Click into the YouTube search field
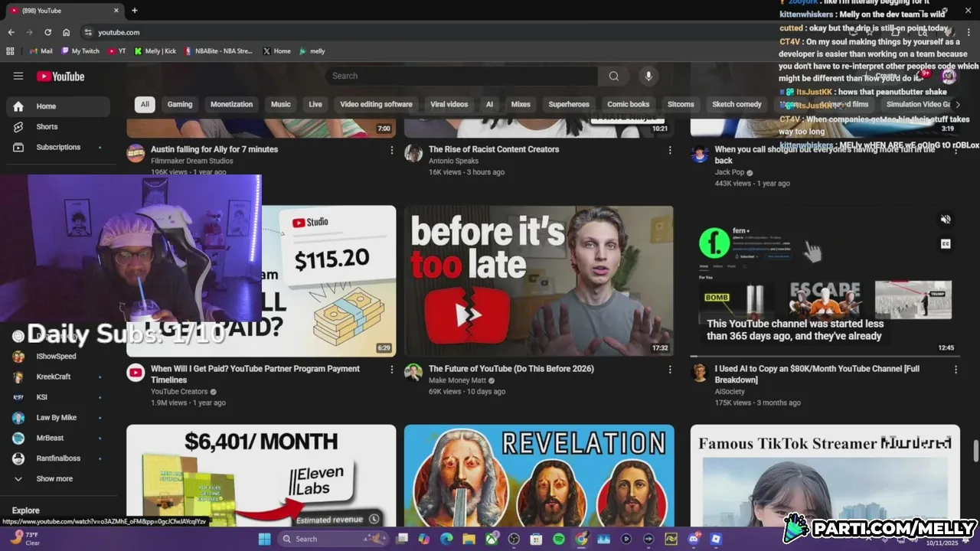The height and width of the screenshot is (551, 980). point(462,76)
